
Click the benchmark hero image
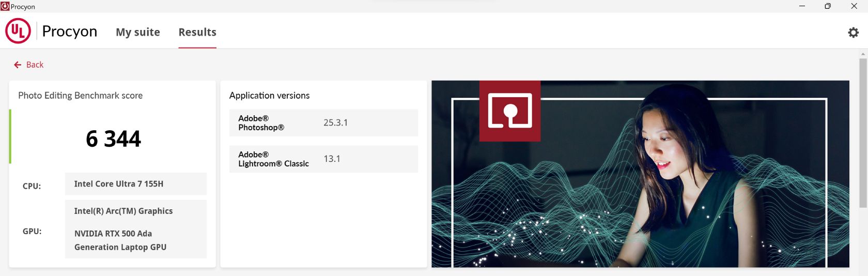click(x=640, y=174)
